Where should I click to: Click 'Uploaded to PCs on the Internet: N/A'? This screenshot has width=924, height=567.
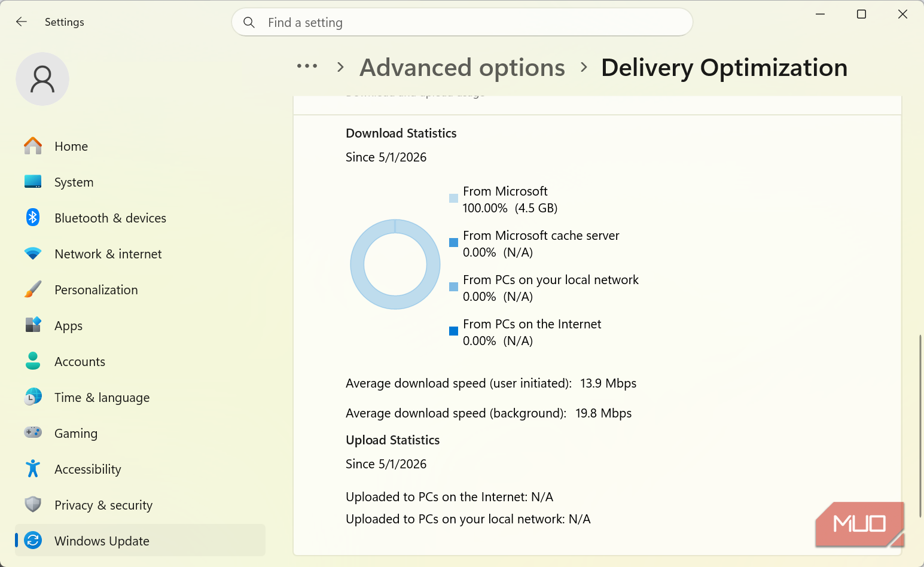click(x=450, y=497)
